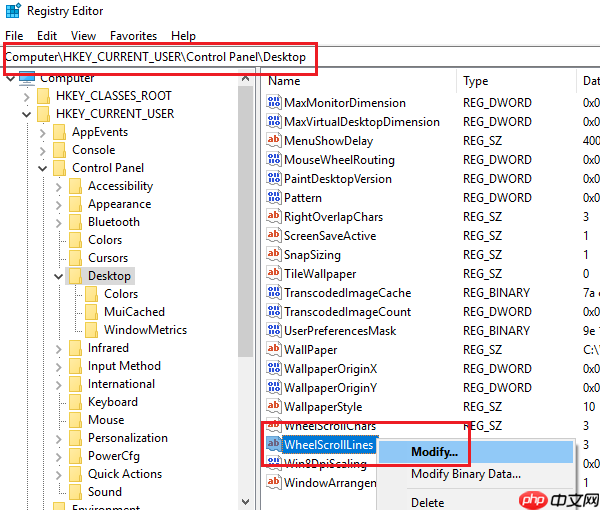600x510 pixels.
Task: Click the ScreenSaveActive string icon
Action: pyautogui.click(x=274, y=235)
